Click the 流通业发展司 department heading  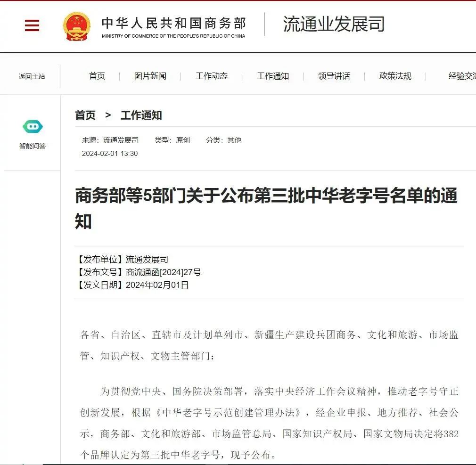click(334, 24)
